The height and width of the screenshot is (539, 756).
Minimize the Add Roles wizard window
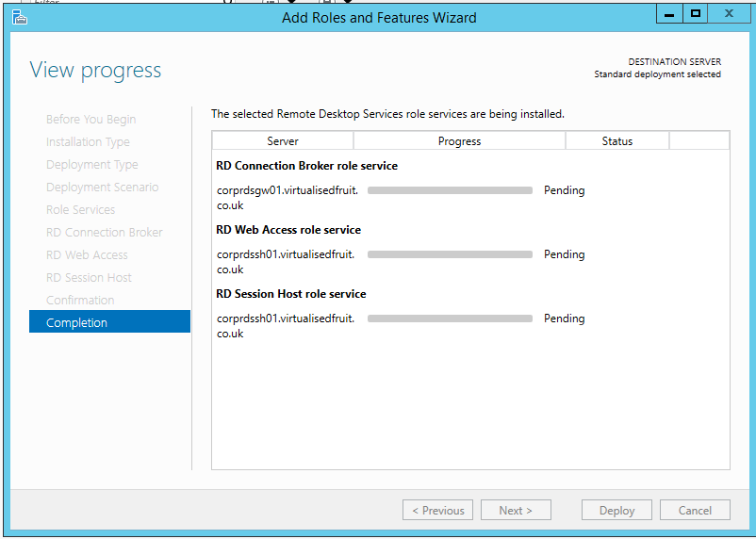[668, 13]
